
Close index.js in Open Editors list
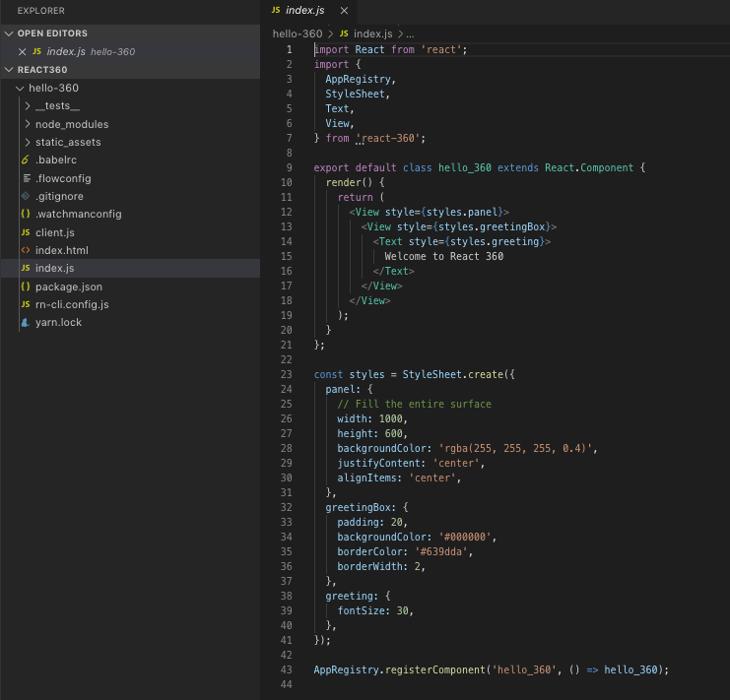click(22, 51)
